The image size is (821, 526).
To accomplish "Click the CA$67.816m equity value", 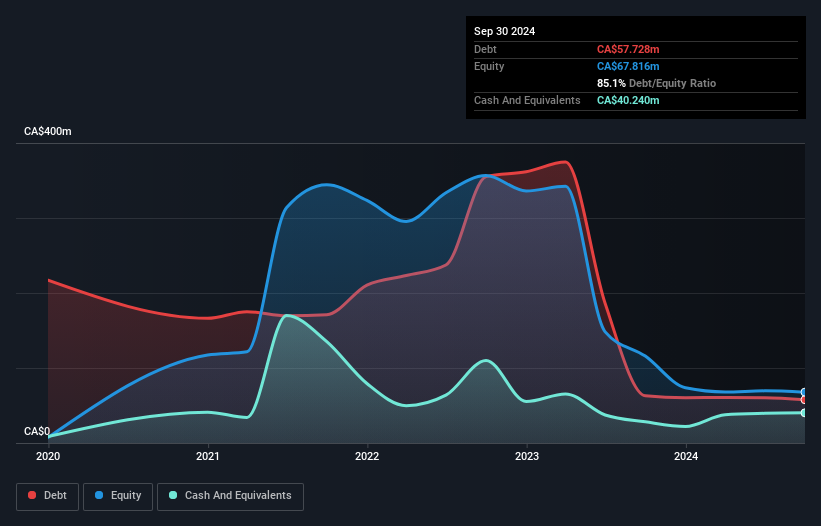I will click(628, 66).
